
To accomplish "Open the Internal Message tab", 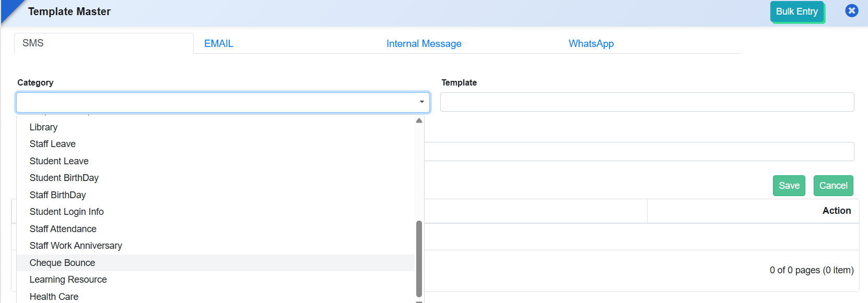I will click(x=424, y=44).
